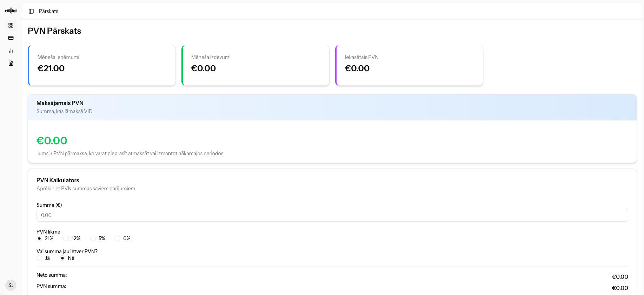Select Nē for amount including PVN
Viewport: 644px width, 295px height.
point(62,258)
